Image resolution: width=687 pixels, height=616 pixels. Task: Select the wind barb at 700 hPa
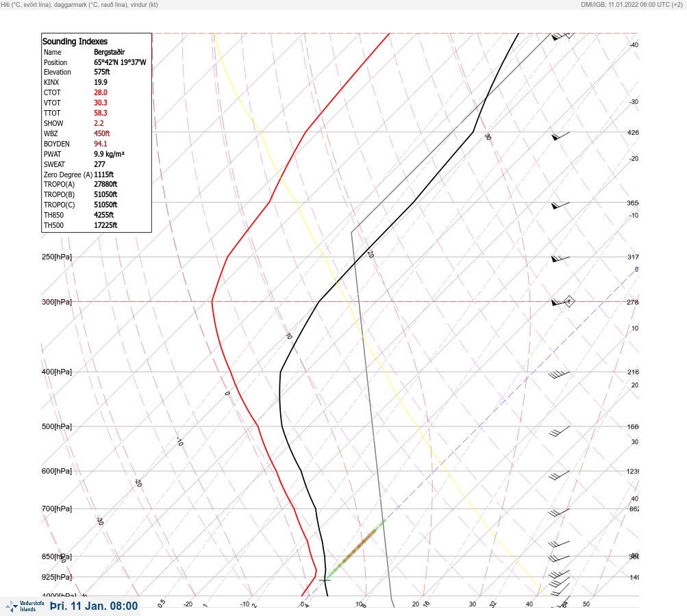(559, 512)
